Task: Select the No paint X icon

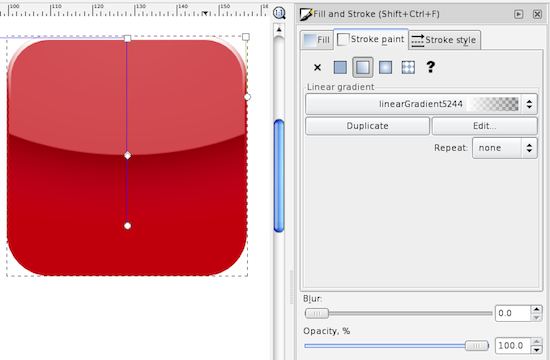Action: [317, 67]
